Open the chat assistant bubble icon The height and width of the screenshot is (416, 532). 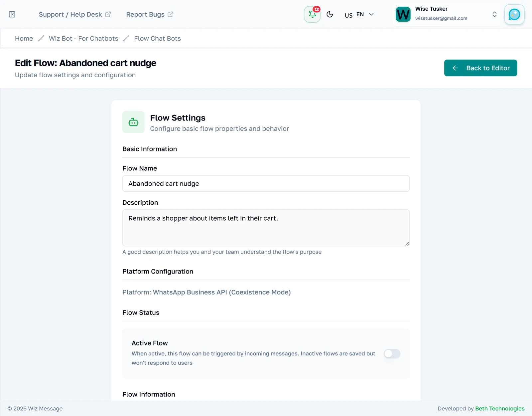point(514,14)
